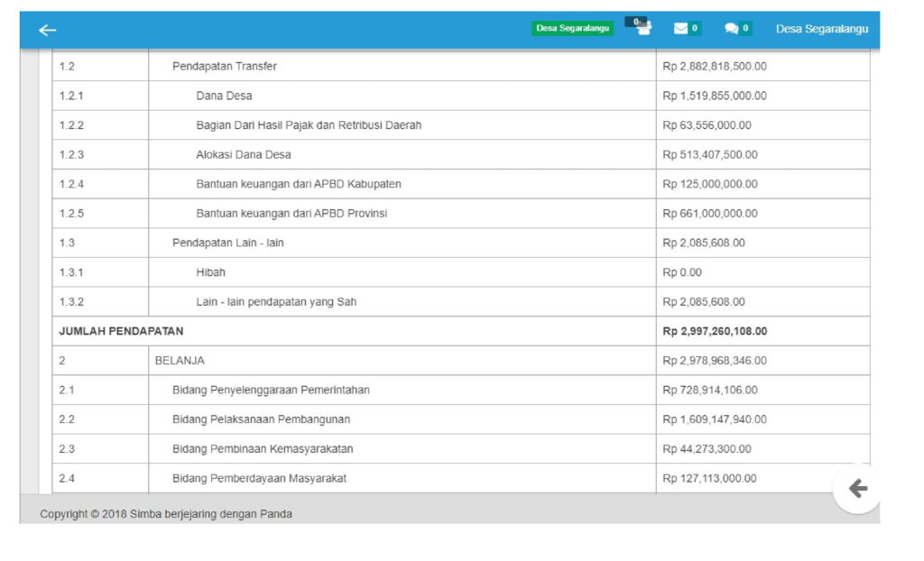The height and width of the screenshot is (561, 924).
Task: Select Lain - lain pendapatan yang Sah
Action: click(x=276, y=302)
